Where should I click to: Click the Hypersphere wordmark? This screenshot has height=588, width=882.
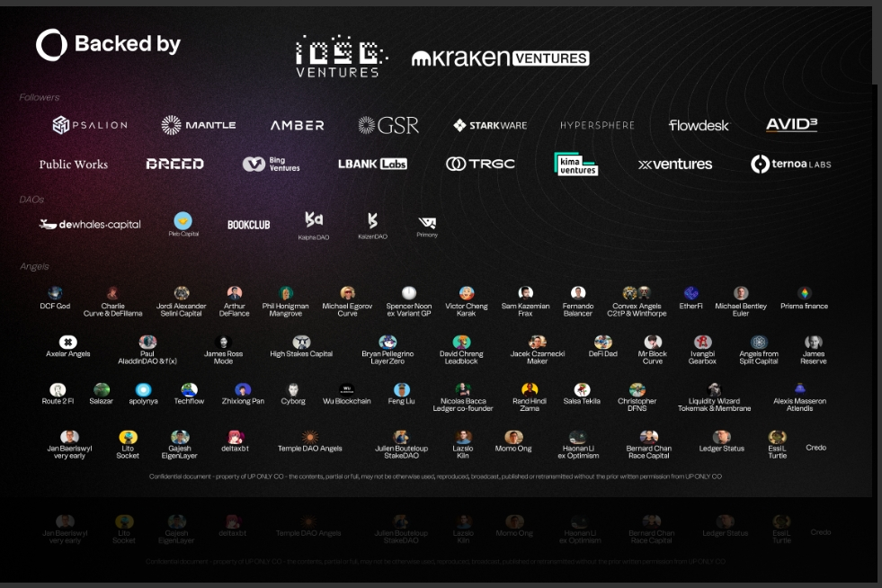(x=597, y=125)
